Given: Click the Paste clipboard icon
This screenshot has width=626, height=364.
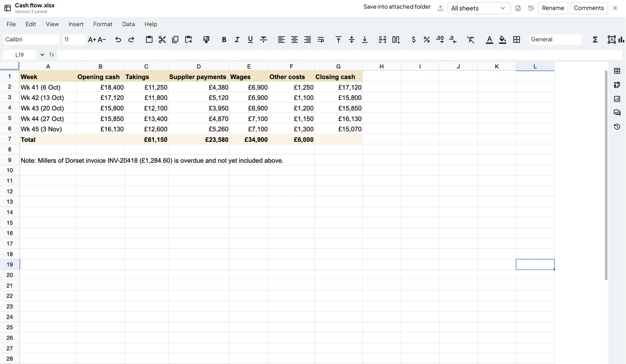Looking at the screenshot, I should coord(149,40).
